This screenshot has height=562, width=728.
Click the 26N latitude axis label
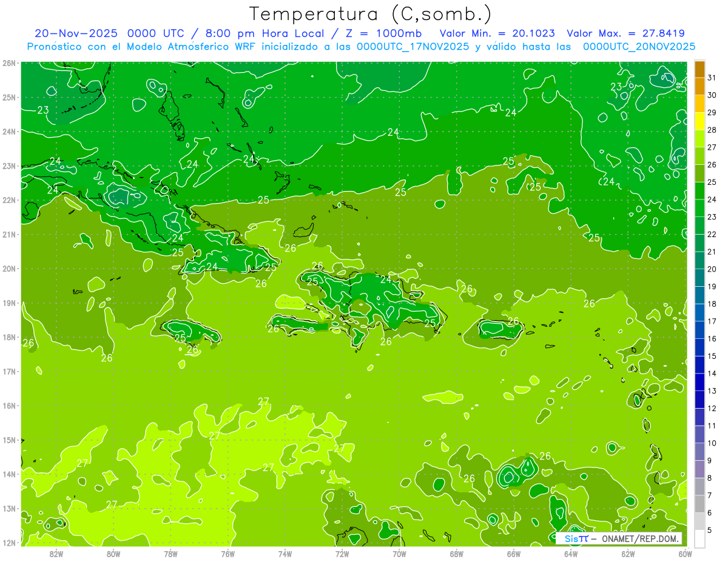tap(9, 63)
